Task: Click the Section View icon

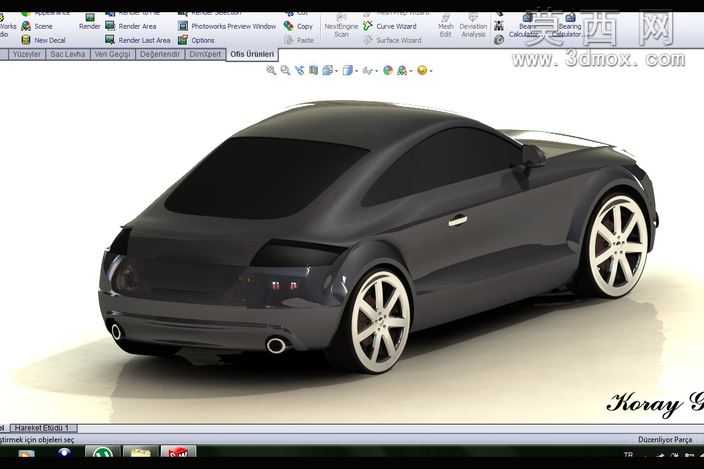Action: coord(313,70)
